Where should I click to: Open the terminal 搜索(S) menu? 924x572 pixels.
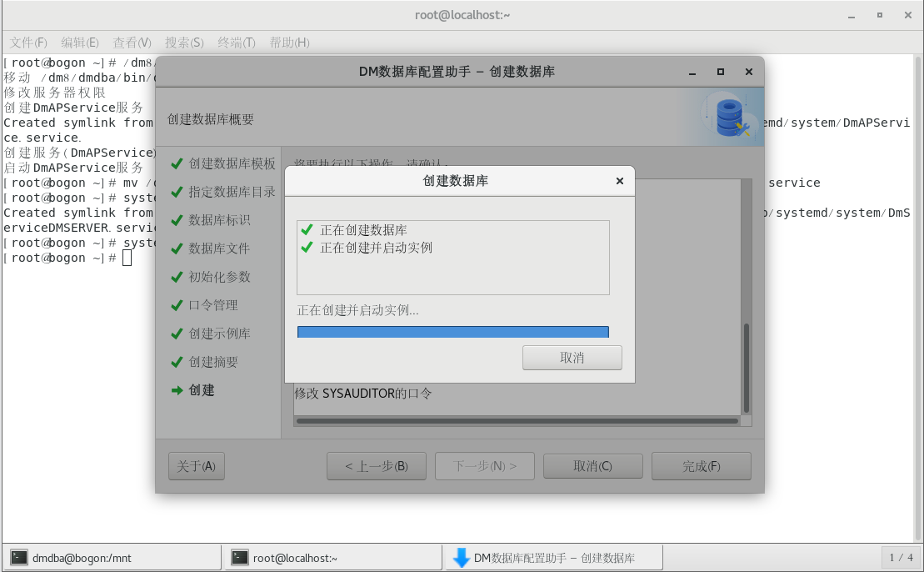[184, 43]
